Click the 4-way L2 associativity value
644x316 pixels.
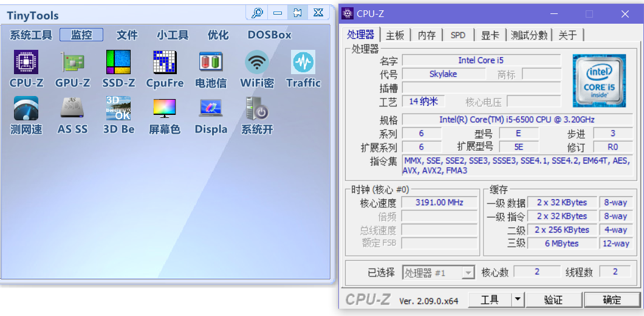615,230
